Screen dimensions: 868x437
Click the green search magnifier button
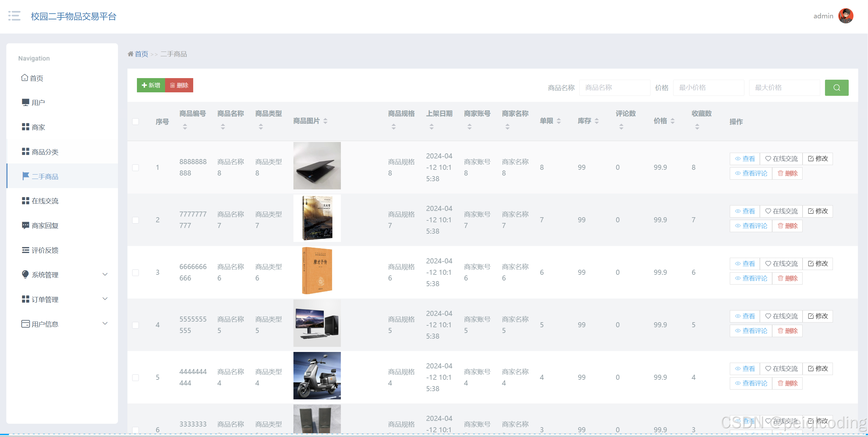836,88
